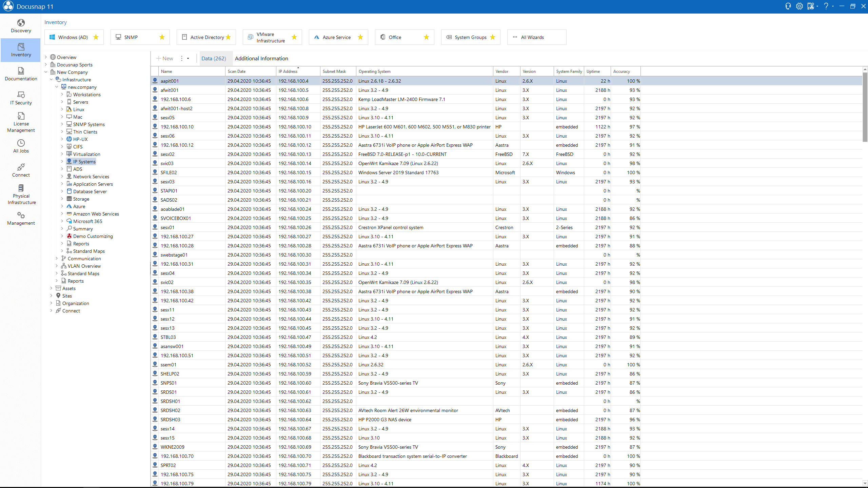Open the Discovery section in sidebar
The image size is (868, 488).
pyautogui.click(x=21, y=26)
